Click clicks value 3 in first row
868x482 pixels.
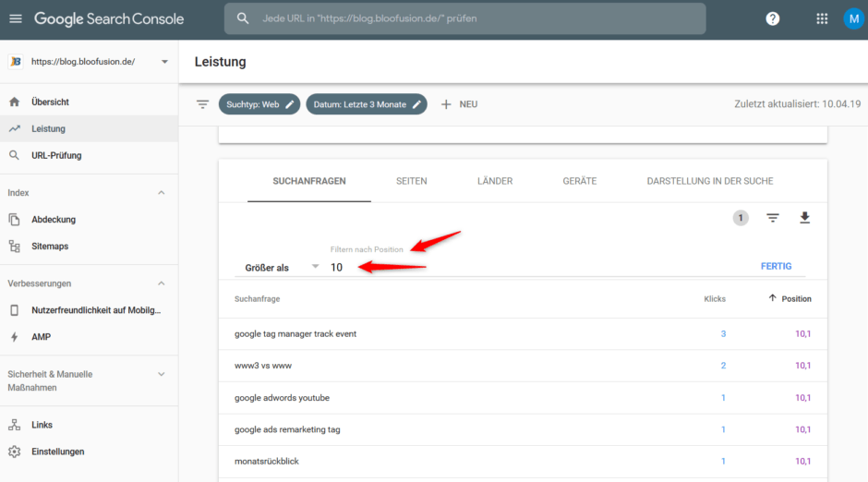723,333
